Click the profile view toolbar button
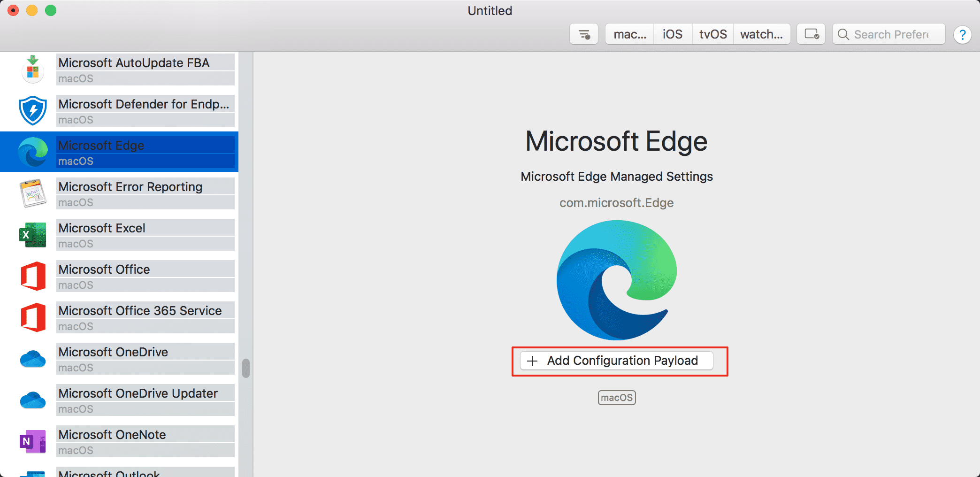The image size is (980, 477). tap(811, 34)
